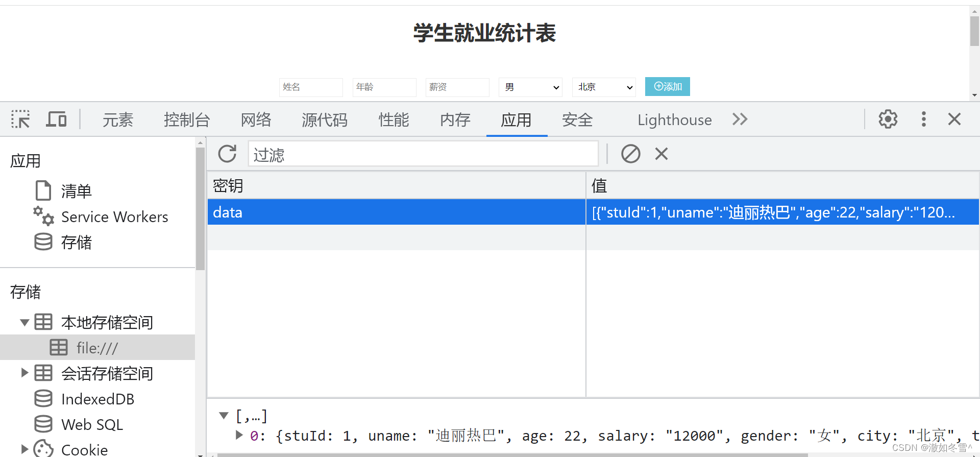
Task: Refresh the storage table
Action: click(227, 154)
